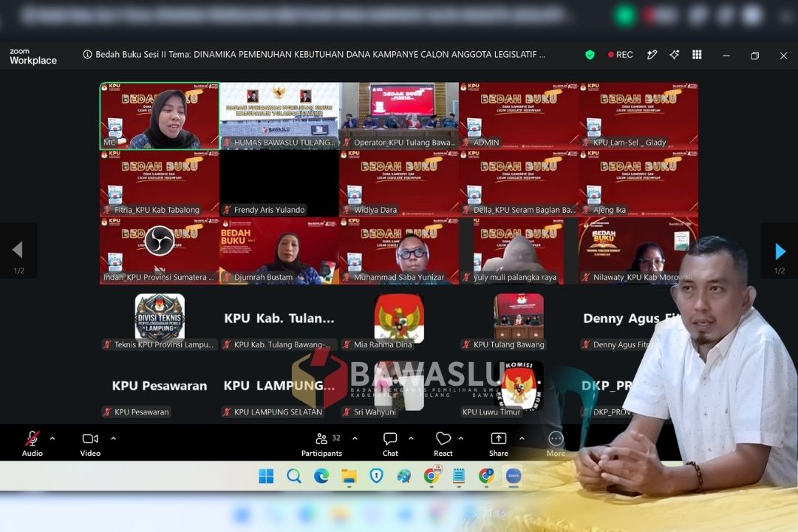The width and height of the screenshot is (798, 532).
Task: Select the MC speaker video tile
Action: point(160,115)
